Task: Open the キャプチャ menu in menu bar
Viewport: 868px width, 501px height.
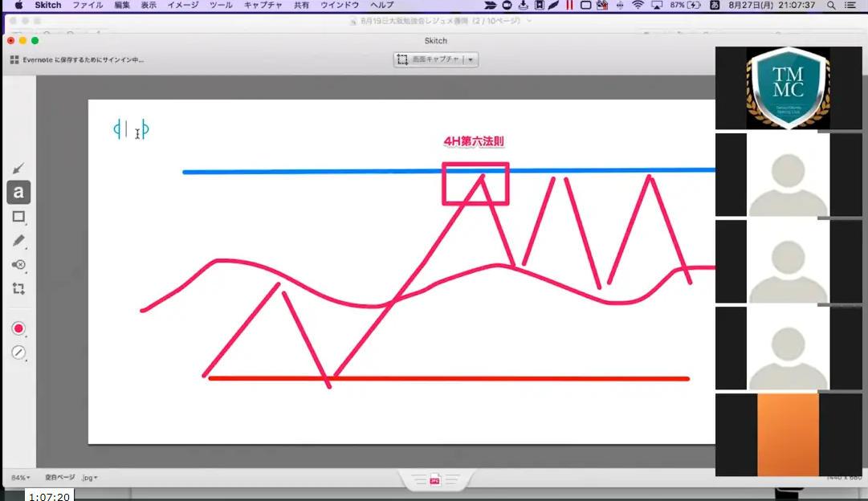Action: pos(263,5)
